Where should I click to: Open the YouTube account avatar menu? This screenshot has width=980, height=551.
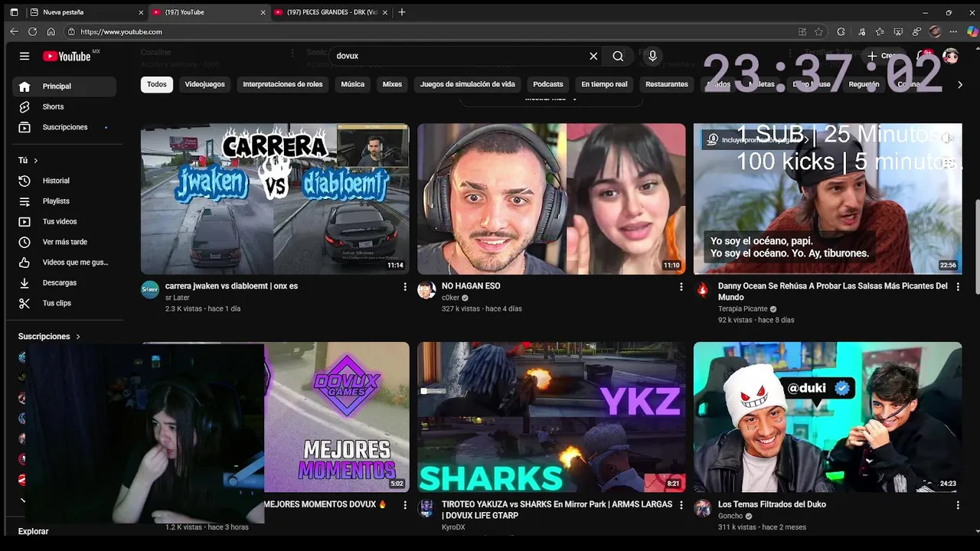pyautogui.click(x=951, y=56)
